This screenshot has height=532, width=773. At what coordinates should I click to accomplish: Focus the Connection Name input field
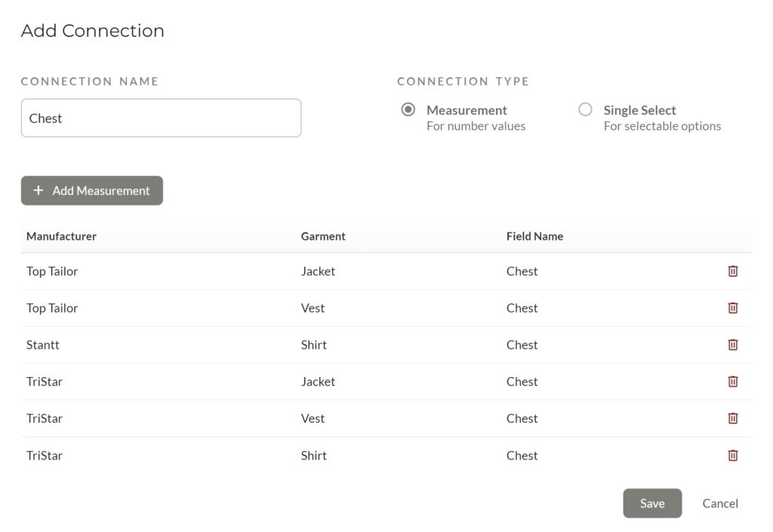pyautogui.click(x=162, y=118)
